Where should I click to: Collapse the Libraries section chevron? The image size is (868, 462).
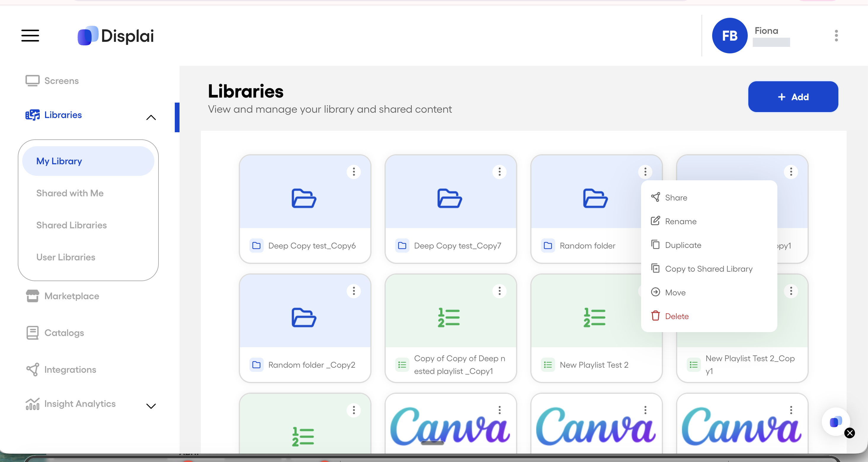[151, 117]
